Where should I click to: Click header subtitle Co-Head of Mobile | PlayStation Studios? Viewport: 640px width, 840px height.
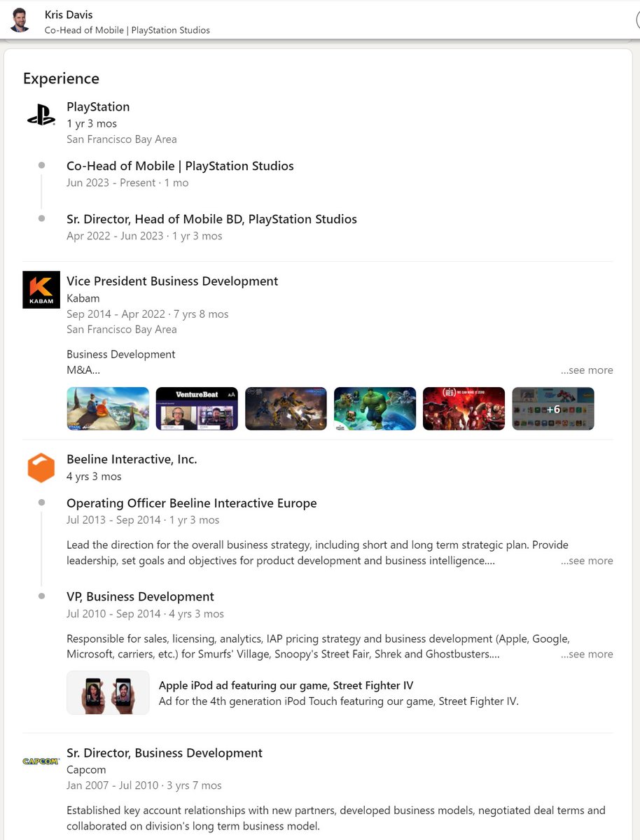point(127,30)
